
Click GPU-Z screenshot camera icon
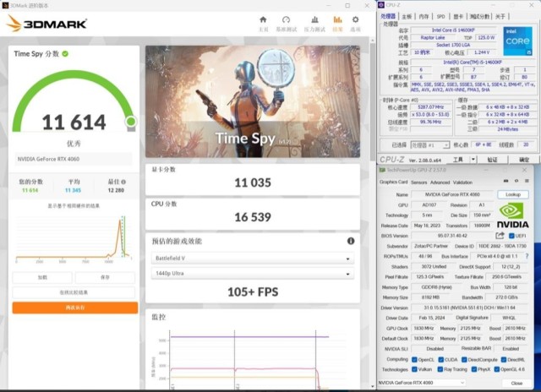[x=505, y=181]
